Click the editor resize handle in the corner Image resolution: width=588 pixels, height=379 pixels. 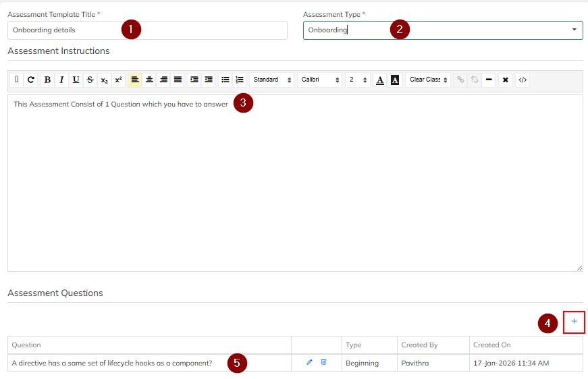(x=579, y=268)
